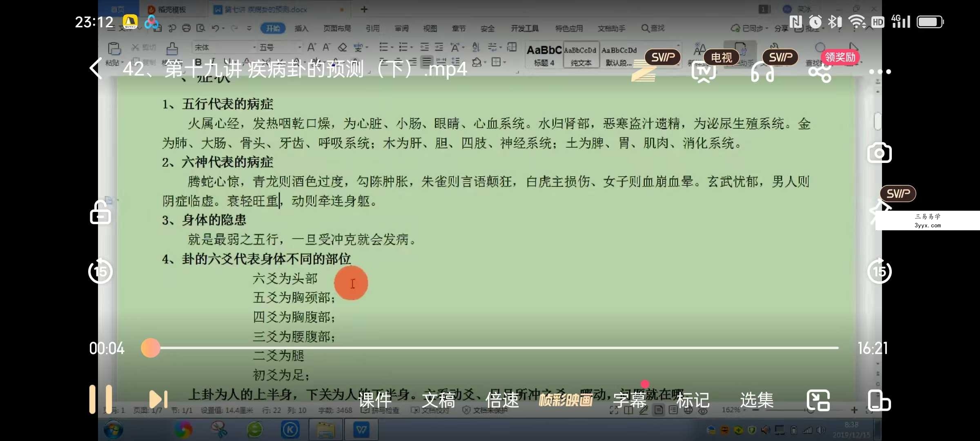Viewport: 980px width, 441px height.
Task: Select 引用 ribbon tab in WPS
Action: click(372, 28)
